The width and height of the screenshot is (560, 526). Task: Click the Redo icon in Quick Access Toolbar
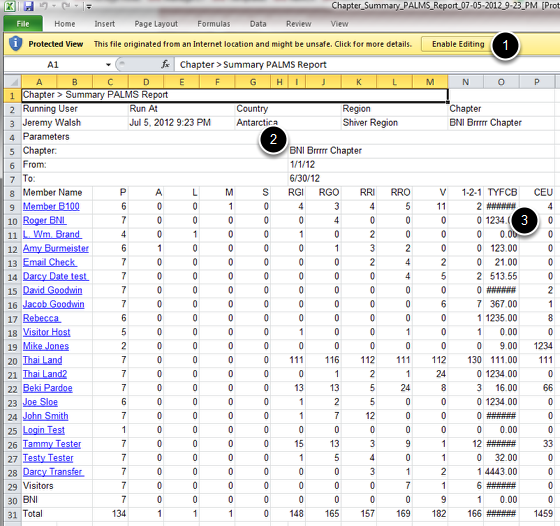(66, 6)
